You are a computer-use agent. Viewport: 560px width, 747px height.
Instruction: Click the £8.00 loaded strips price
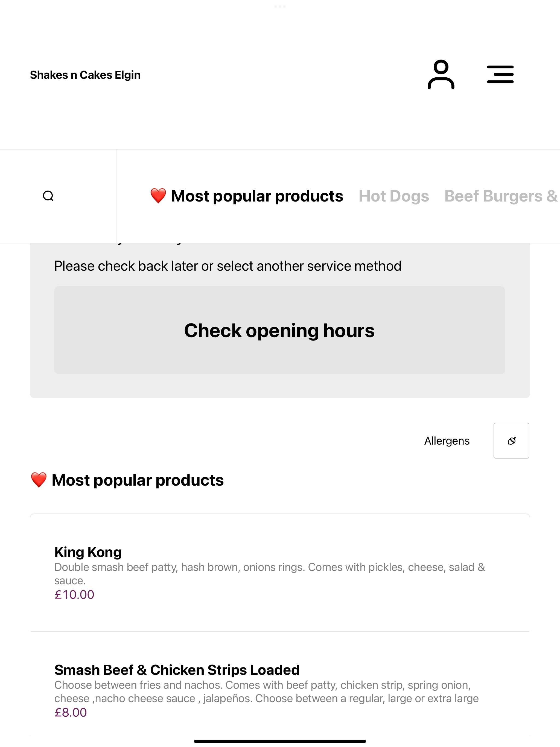click(71, 712)
